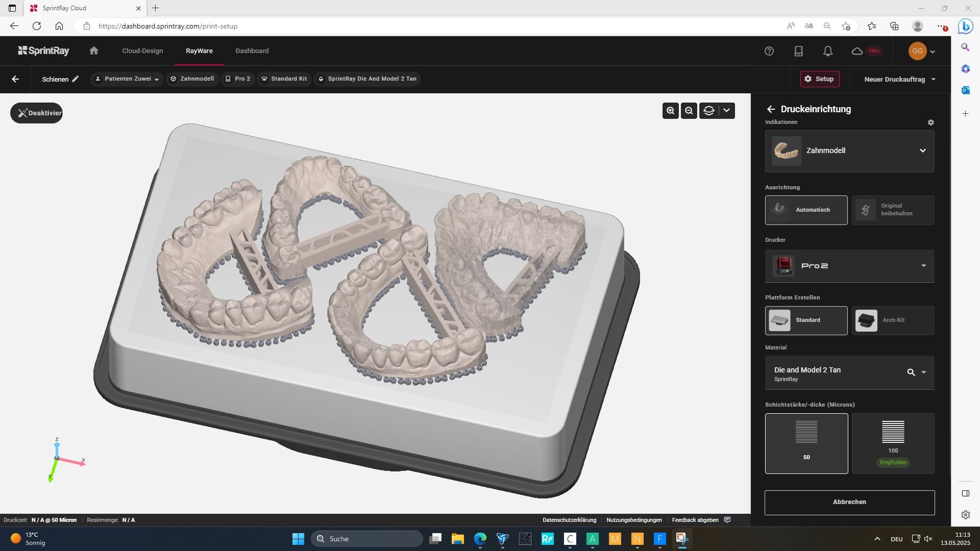Expand user account chevron

(933, 52)
